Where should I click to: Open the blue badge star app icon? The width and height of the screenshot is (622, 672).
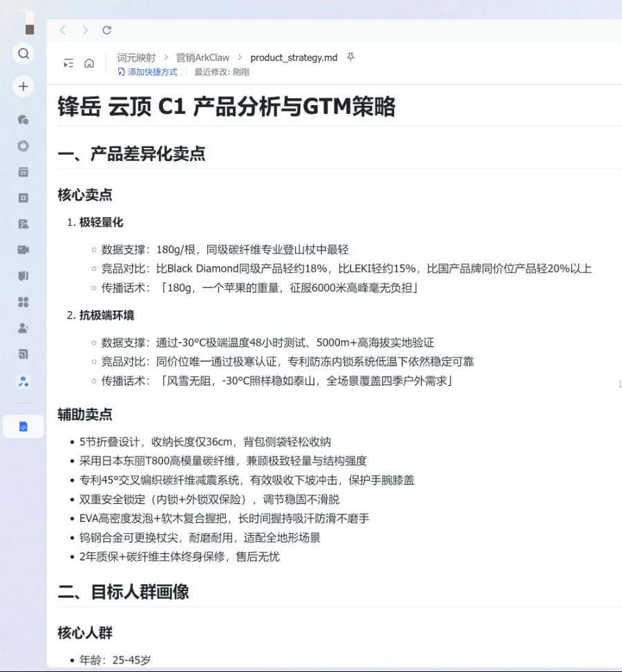(23, 381)
